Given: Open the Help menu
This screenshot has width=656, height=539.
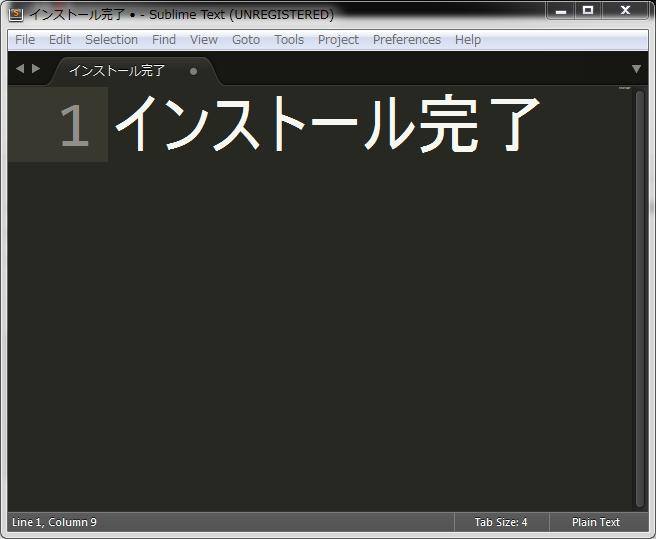Looking at the screenshot, I should pyautogui.click(x=468, y=40).
